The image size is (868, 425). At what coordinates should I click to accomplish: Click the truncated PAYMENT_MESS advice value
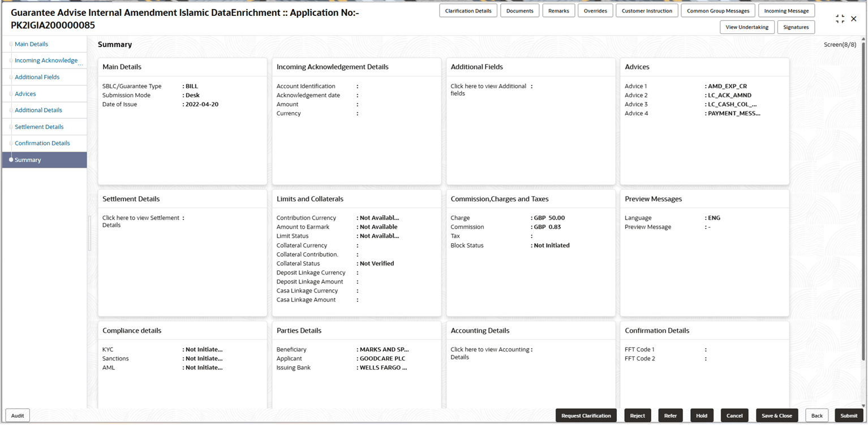734,114
